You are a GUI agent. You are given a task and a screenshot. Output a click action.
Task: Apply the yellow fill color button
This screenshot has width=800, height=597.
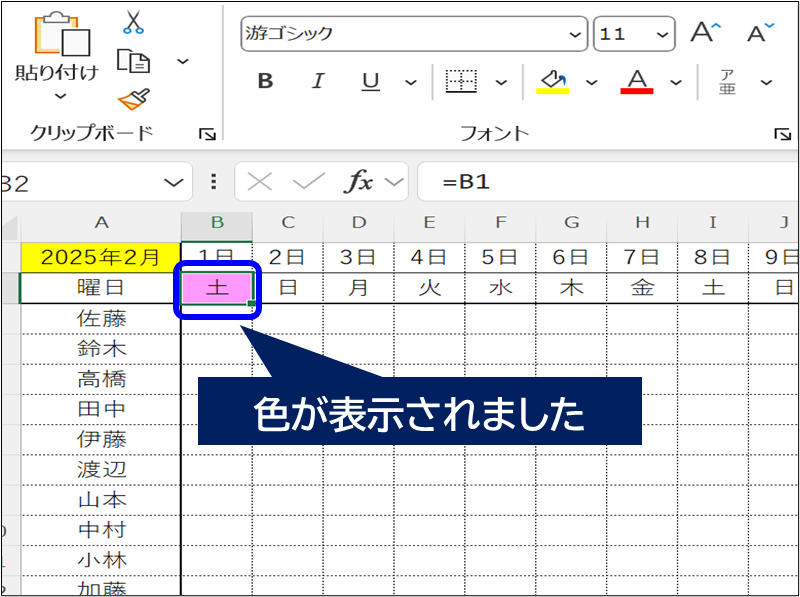(x=553, y=82)
